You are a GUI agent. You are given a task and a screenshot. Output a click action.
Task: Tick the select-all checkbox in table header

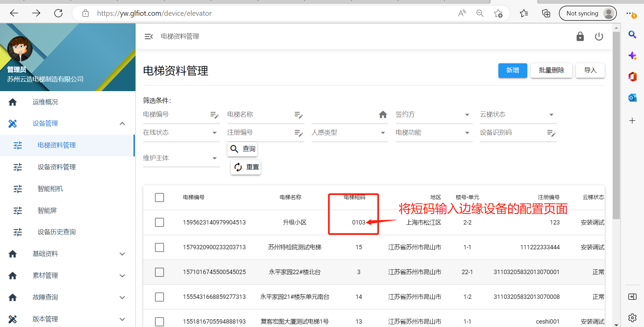pyautogui.click(x=159, y=197)
